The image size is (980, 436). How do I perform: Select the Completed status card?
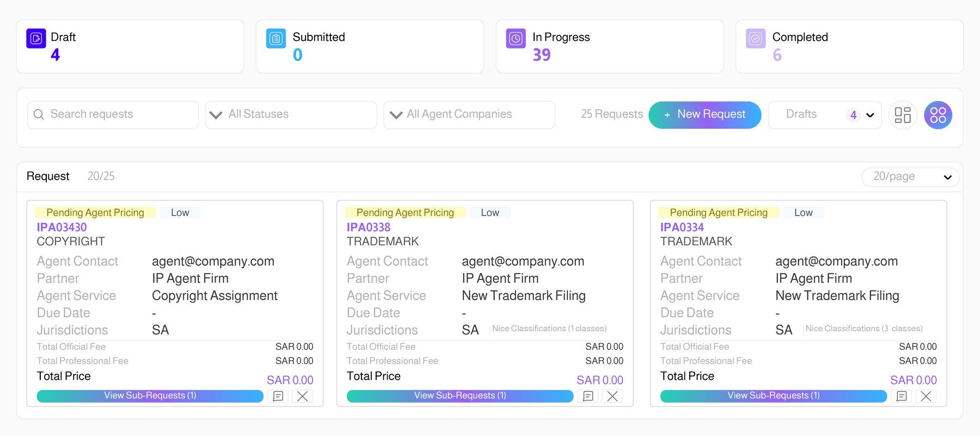(x=849, y=46)
